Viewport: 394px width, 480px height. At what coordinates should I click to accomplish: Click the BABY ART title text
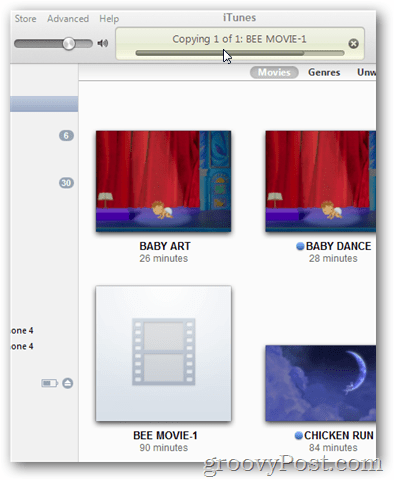(x=165, y=246)
